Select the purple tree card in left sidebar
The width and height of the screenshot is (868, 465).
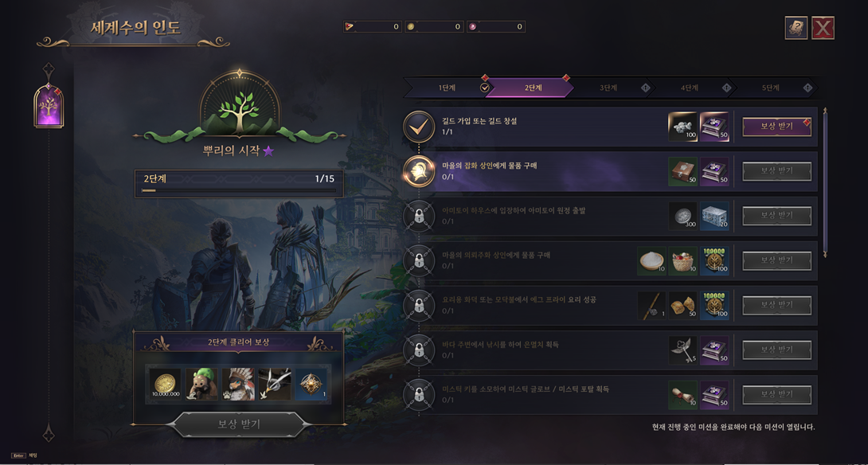49,105
